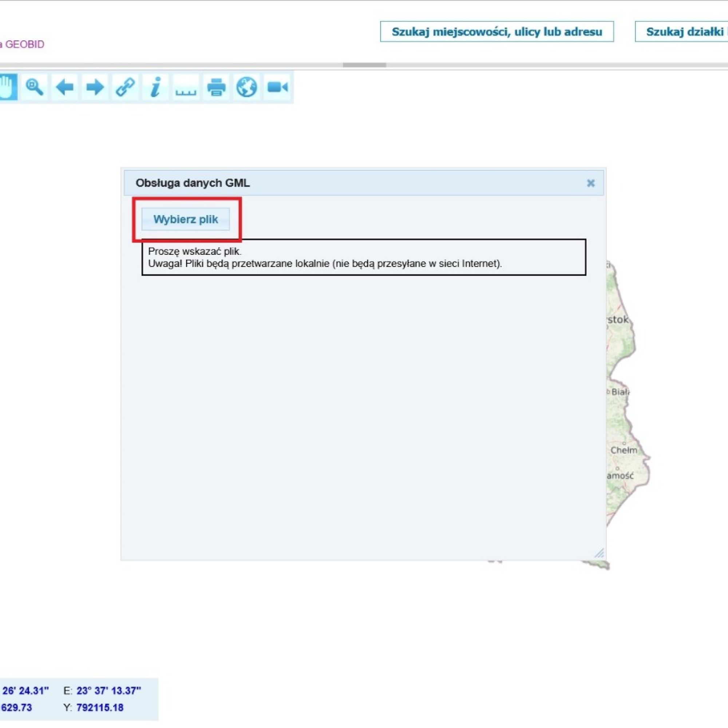Close the Obsługa danych GML dialog
728x728 pixels.
(590, 183)
